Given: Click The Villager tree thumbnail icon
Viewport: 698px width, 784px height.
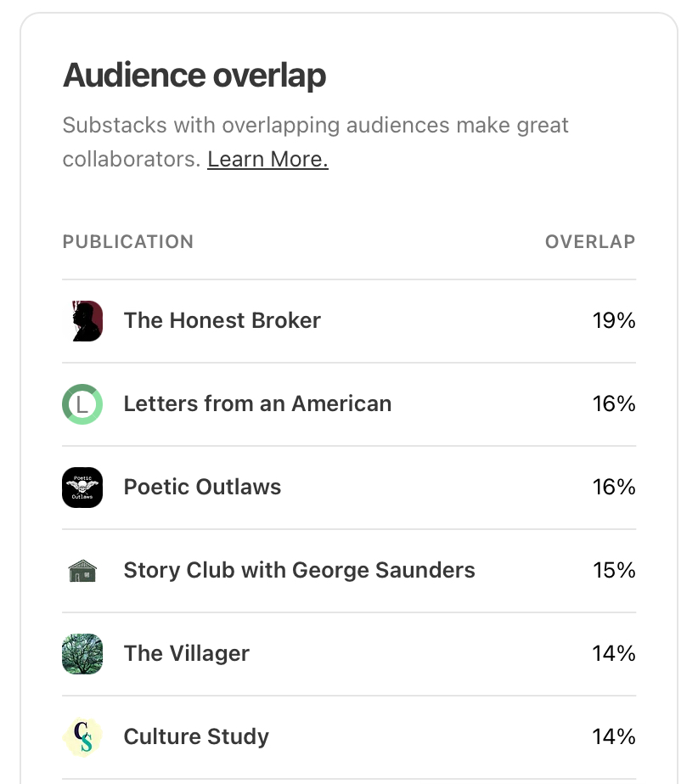Looking at the screenshot, I should tap(82, 654).
